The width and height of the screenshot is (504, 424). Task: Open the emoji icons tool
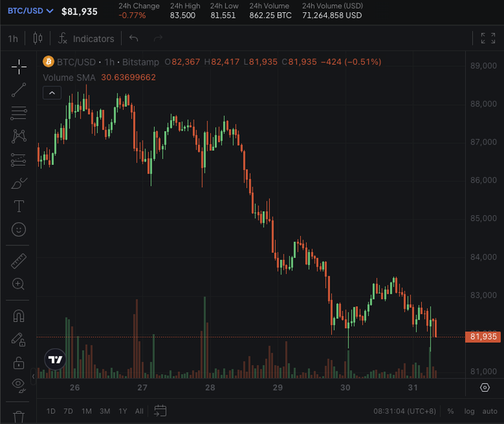(19, 230)
